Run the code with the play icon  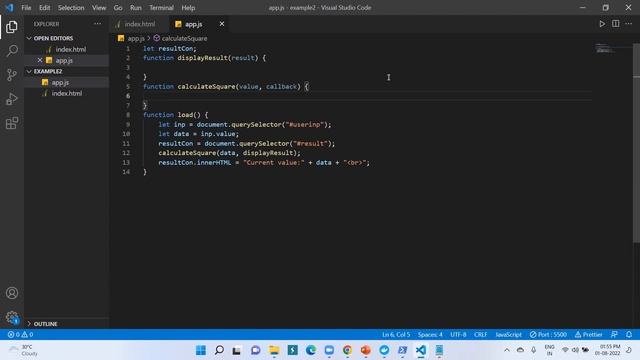click(x=602, y=24)
